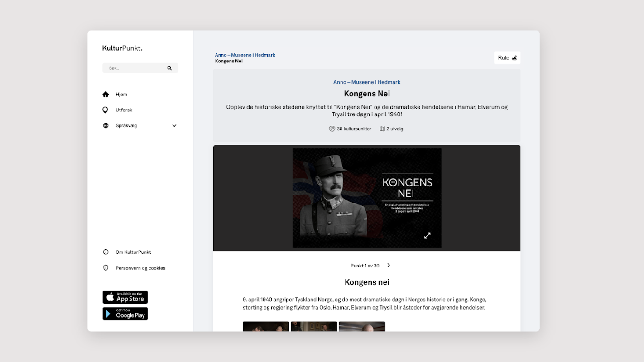Open the App Store download badge

click(125, 297)
